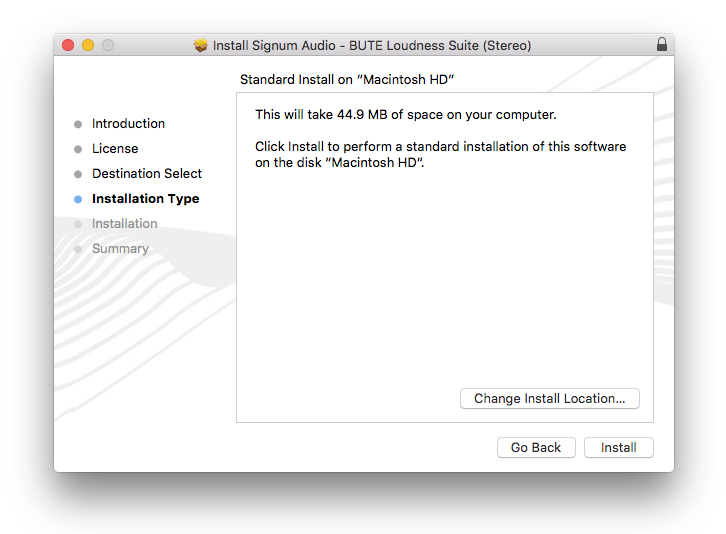The image size is (726, 534).
Task: Select the Destination Select step
Action: pyautogui.click(x=147, y=174)
